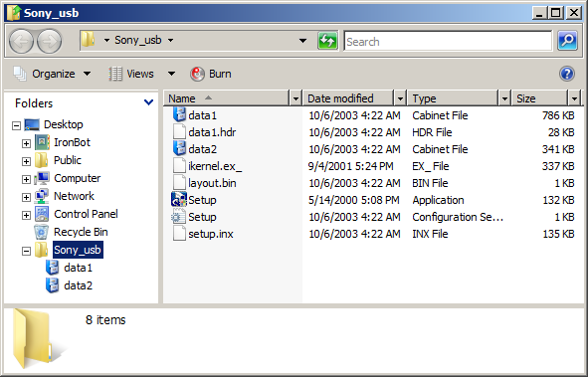
Task: Open dropdown arrow before Sony_usb in address bar
Action: coord(106,40)
